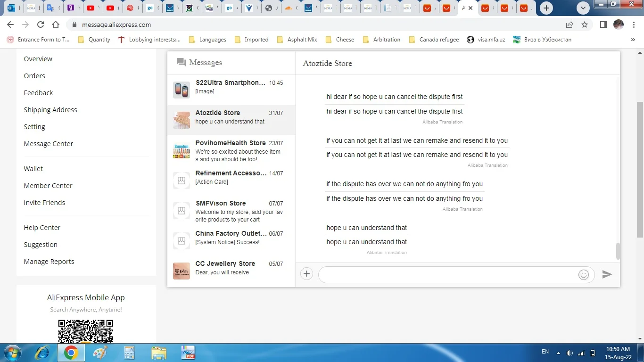The image size is (644, 362).
Task: Open Windows Explorer folder on taskbar
Action: click(159, 353)
